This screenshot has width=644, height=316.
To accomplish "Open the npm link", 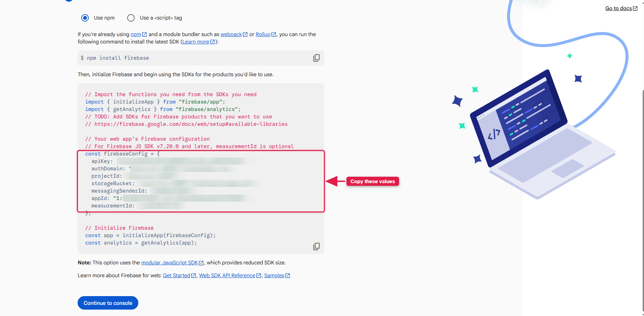I will (136, 34).
